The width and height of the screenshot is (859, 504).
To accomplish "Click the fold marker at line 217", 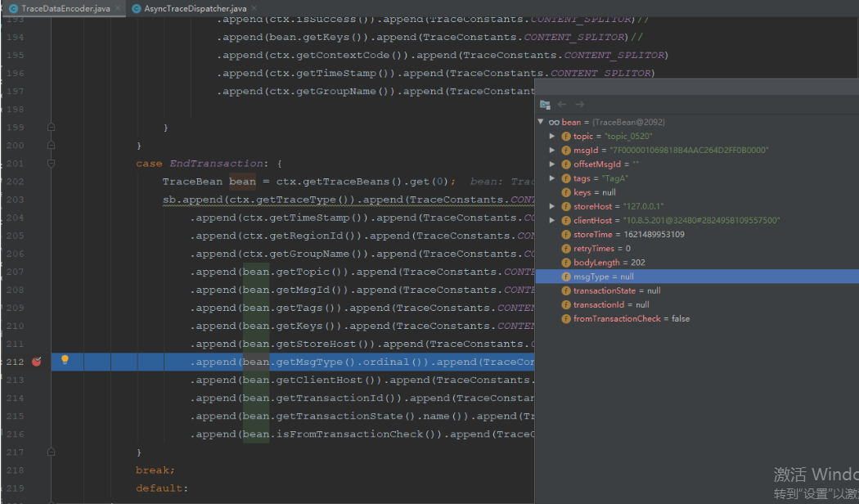I will tap(51, 451).
